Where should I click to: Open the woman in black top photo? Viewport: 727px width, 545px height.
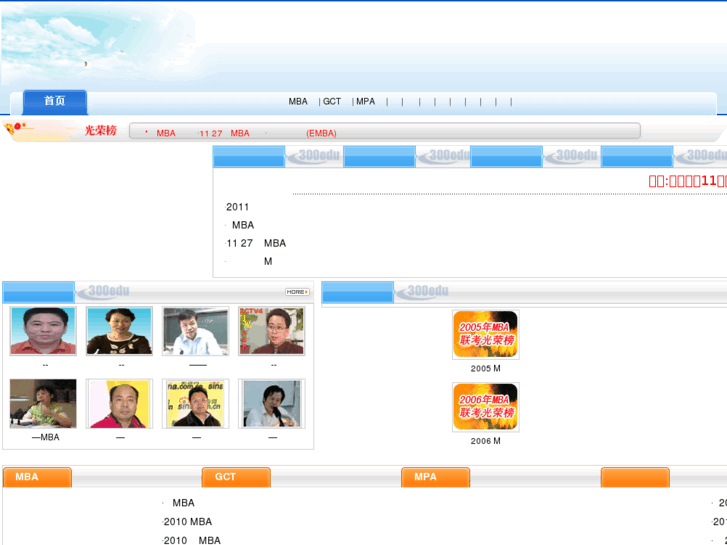[x=119, y=331]
